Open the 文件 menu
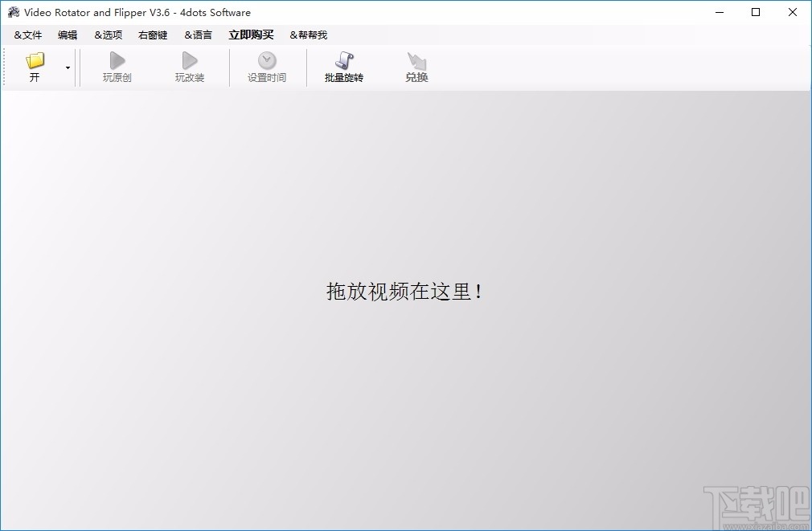This screenshot has height=531, width=812. click(27, 35)
